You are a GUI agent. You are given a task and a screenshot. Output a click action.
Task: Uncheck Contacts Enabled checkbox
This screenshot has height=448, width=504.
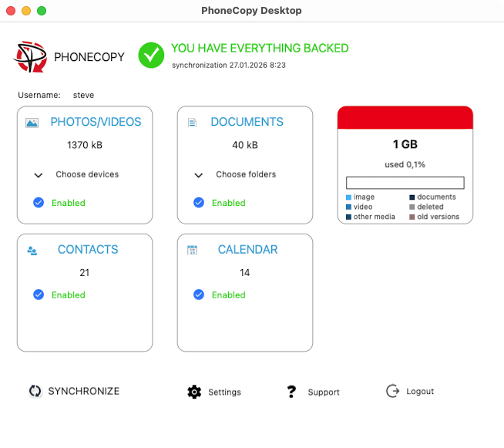pos(39,295)
